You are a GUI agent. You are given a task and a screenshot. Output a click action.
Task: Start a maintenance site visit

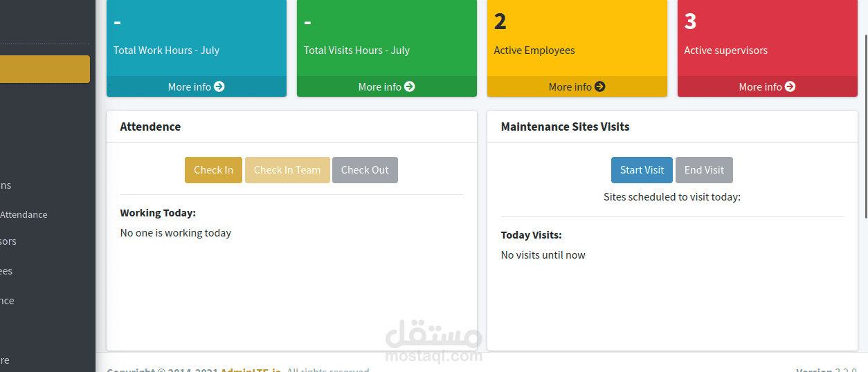[642, 170]
